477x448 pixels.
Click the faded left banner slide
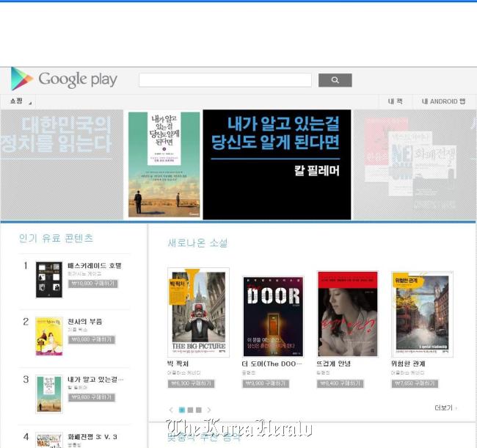(x=62, y=165)
